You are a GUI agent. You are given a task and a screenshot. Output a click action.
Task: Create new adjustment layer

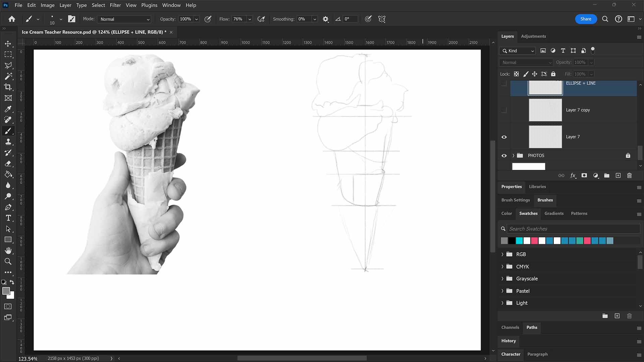pyautogui.click(x=596, y=175)
